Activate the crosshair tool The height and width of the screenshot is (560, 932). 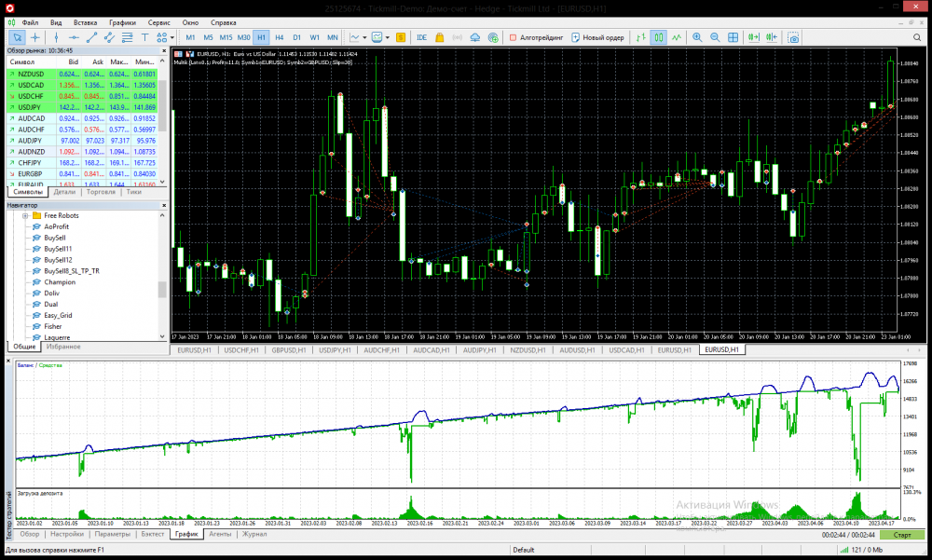(35, 37)
